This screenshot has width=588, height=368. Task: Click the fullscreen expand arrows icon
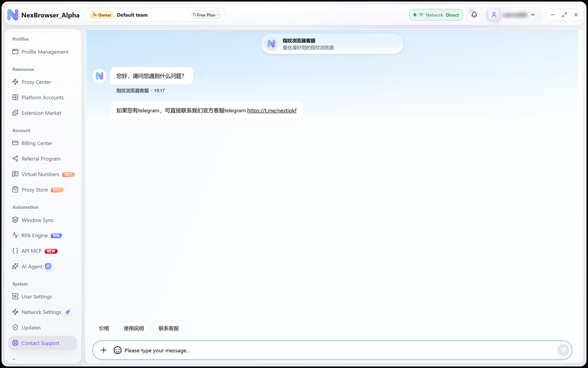click(564, 15)
